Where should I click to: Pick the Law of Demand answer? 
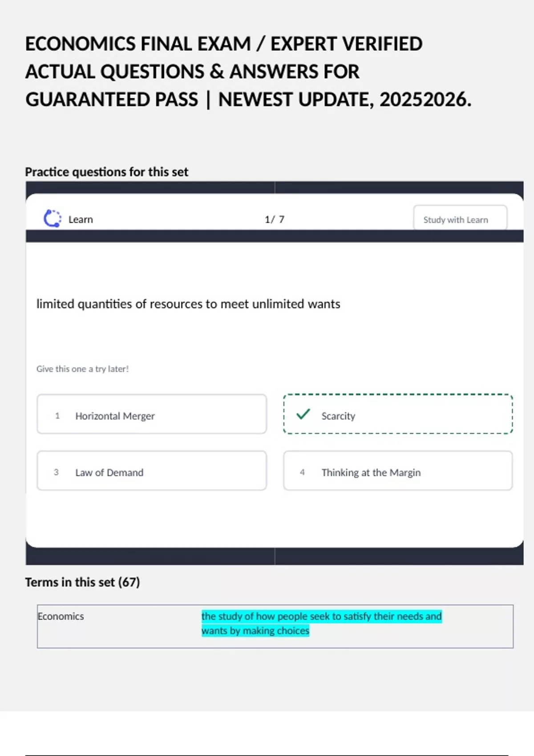coord(152,471)
